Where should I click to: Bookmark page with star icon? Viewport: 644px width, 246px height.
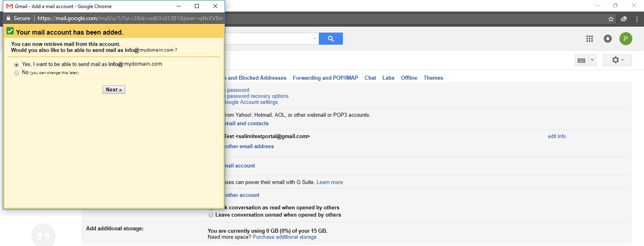pos(611,19)
